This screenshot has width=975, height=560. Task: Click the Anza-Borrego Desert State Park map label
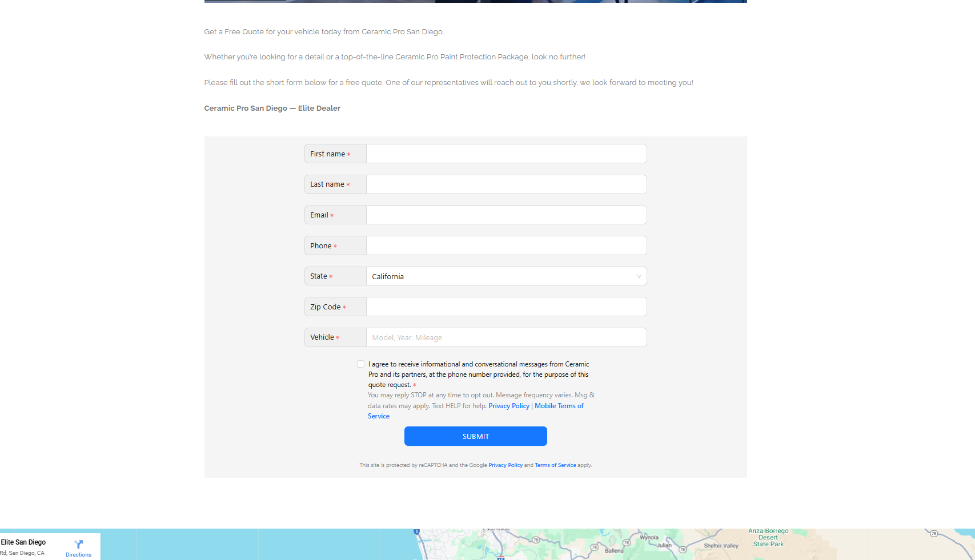click(768, 538)
